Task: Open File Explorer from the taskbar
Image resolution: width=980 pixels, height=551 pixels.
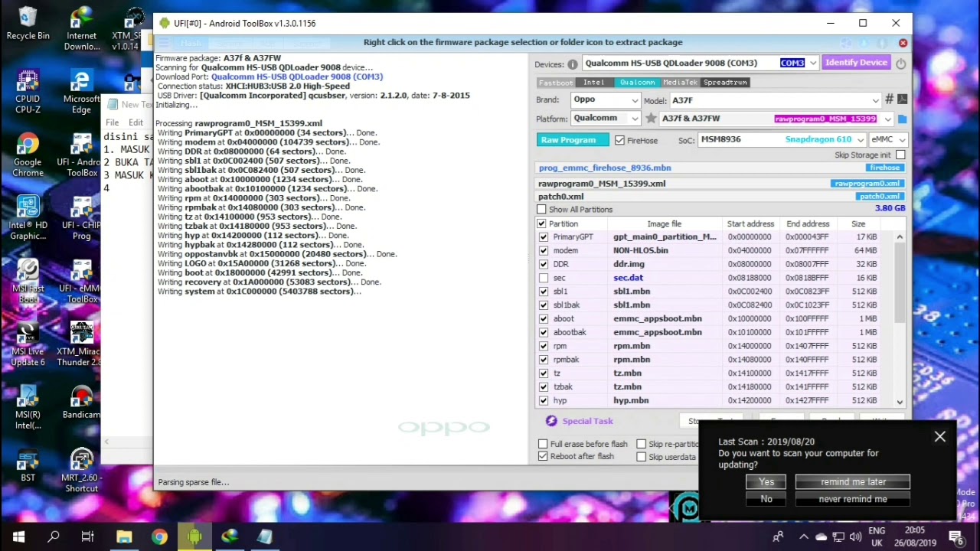Action: pyautogui.click(x=124, y=536)
